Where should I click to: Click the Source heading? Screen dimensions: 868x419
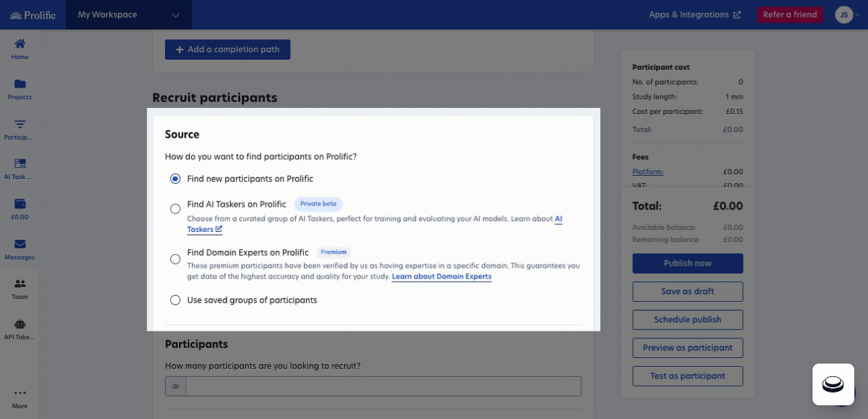click(x=182, y=134)
